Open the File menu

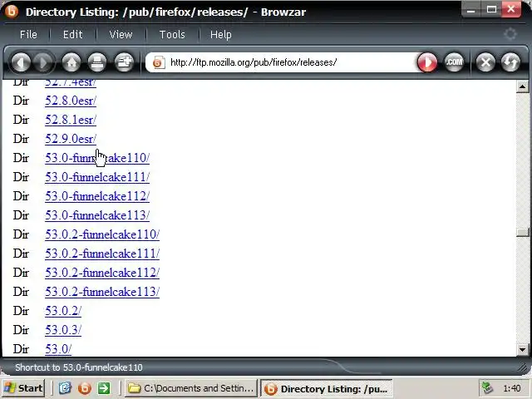click(28, 35)
